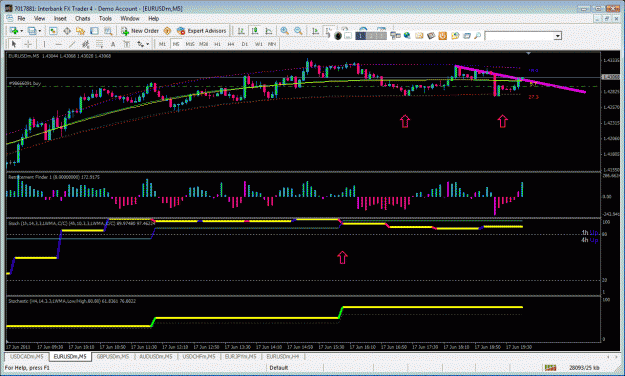
Task: Open the Charts menu
Action: (x=83, y=18)
